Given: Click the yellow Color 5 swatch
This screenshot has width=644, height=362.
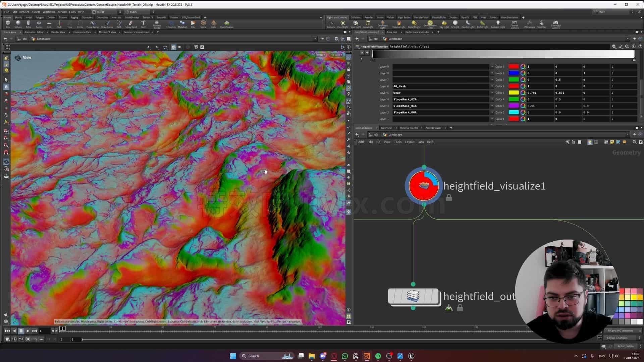Looking at the screenshot, I should tap(514, 93).
